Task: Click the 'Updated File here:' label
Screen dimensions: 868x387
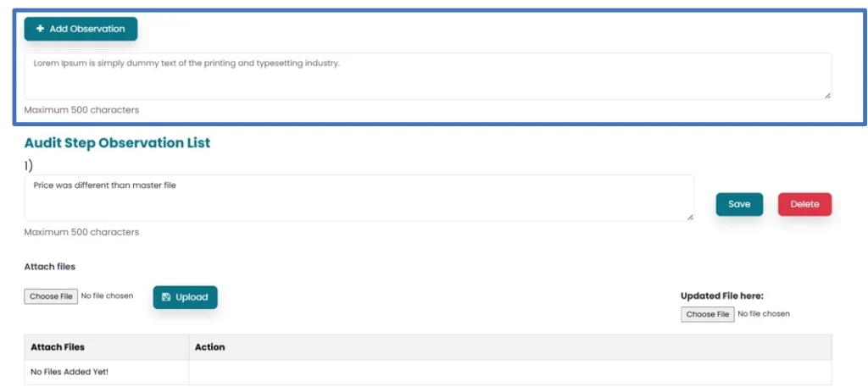Action: click(721, 296)
